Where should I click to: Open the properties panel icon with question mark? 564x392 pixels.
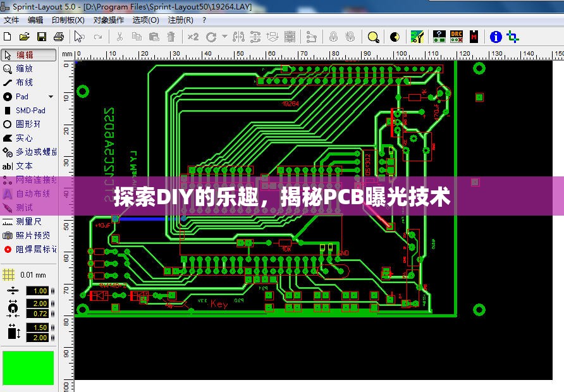click(x=439, y=37)
